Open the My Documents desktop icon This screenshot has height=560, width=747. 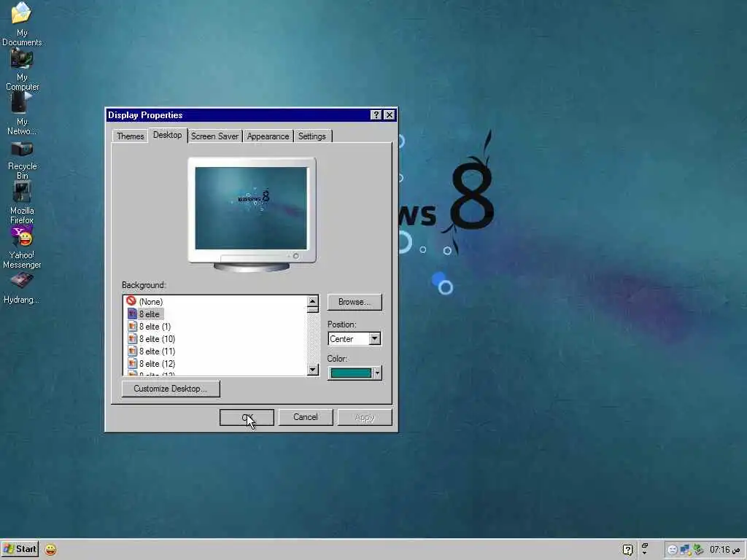(x=21, y=24)
